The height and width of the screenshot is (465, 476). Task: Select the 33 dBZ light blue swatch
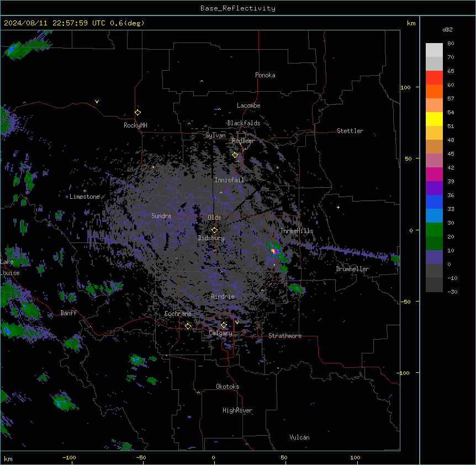pos(434,216)
